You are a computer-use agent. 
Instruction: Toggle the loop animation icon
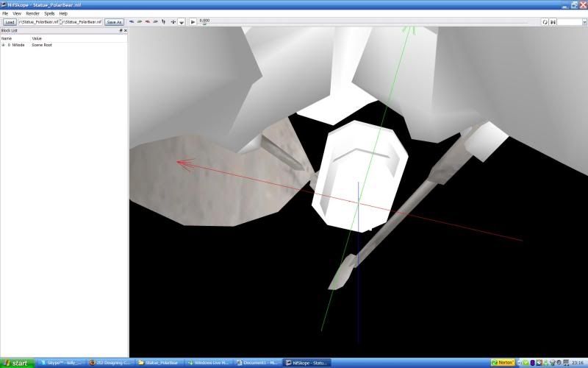545,22
